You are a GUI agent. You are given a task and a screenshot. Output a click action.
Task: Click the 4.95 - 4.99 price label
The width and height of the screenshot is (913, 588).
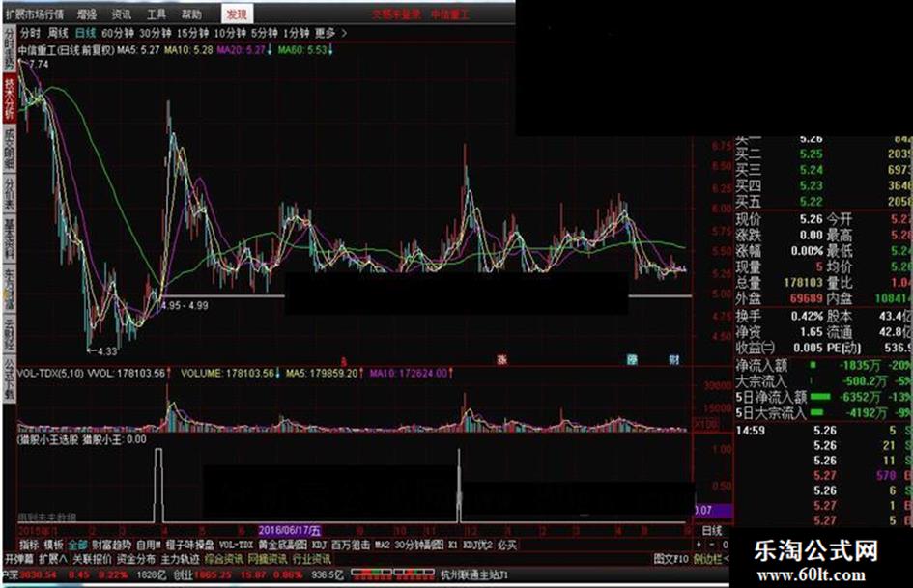pyautogui.click(x=185, y=305)
